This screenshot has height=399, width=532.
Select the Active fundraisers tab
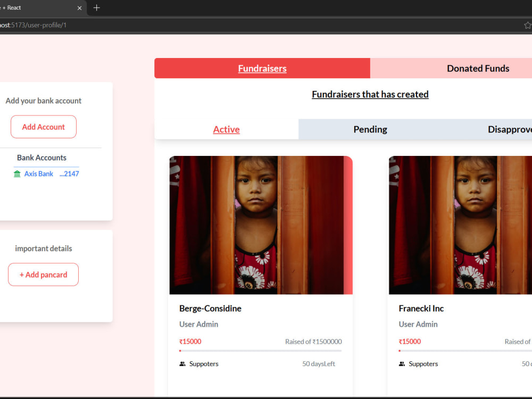[226, 129]
